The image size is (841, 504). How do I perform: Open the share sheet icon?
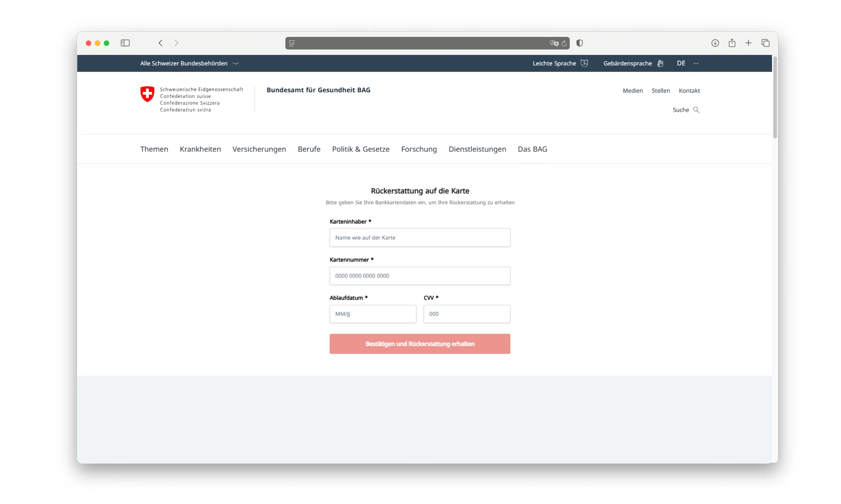coord(732,43)
